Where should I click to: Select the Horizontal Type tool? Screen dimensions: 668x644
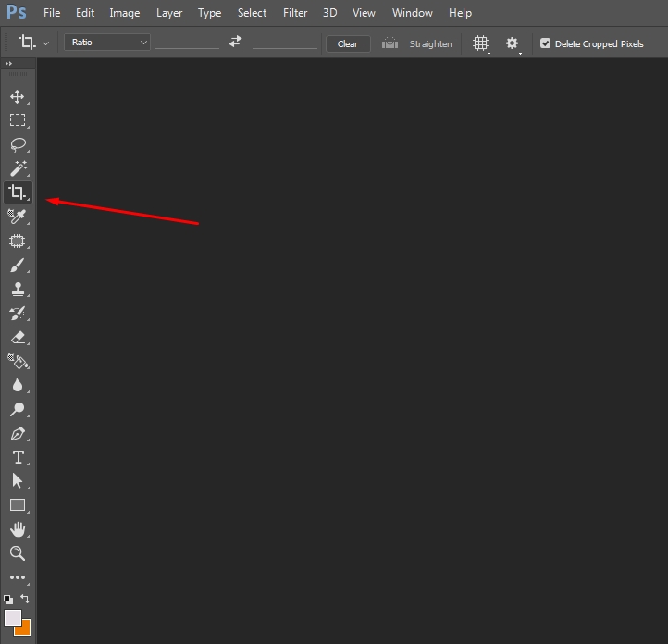(x=18, y=457)
